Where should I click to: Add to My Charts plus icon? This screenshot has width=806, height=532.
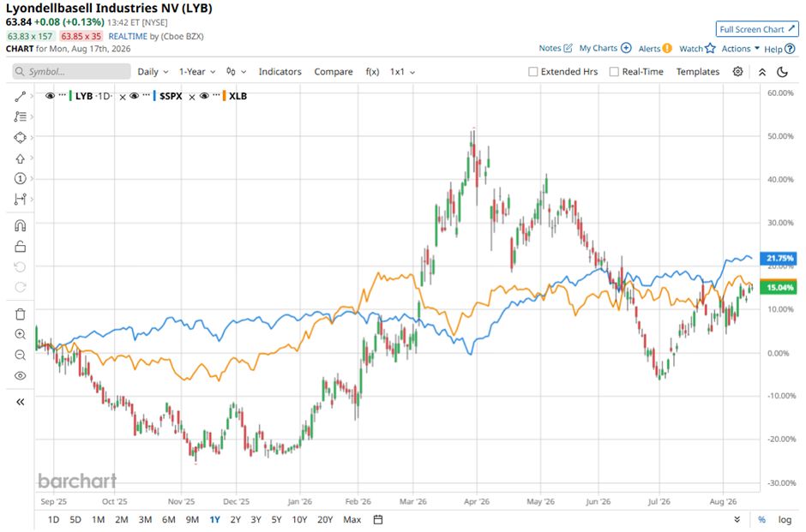(626, 48)
